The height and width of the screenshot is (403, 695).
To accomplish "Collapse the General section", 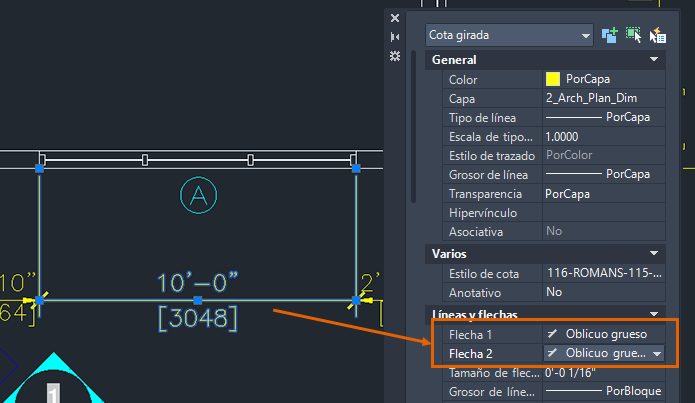I will click(654, 59).
